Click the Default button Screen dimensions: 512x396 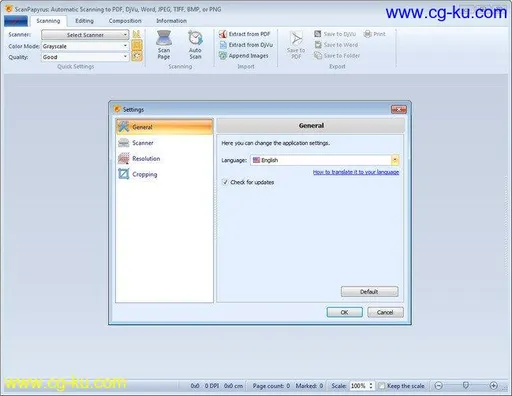(369, 292)
